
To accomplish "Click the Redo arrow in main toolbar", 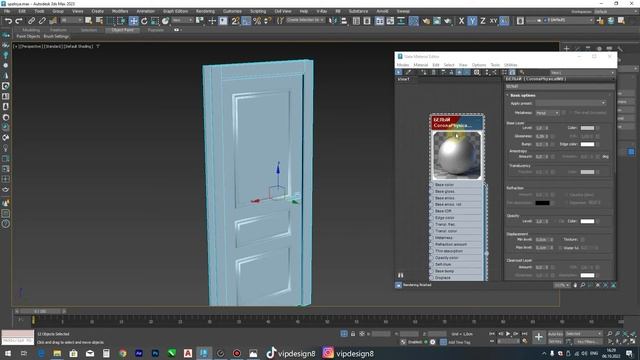I will click(x=19, y=21).
